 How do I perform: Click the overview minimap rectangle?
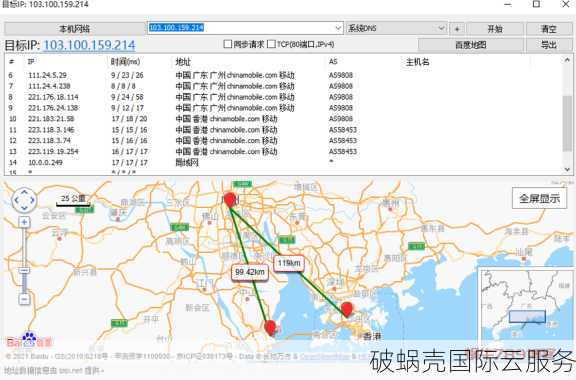point(527,316)
